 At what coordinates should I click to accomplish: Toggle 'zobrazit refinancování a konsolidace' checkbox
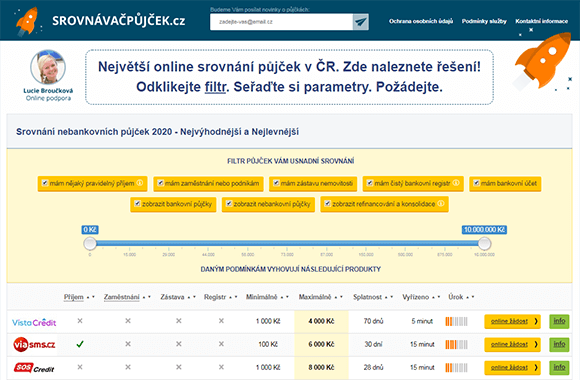(327, 204)
